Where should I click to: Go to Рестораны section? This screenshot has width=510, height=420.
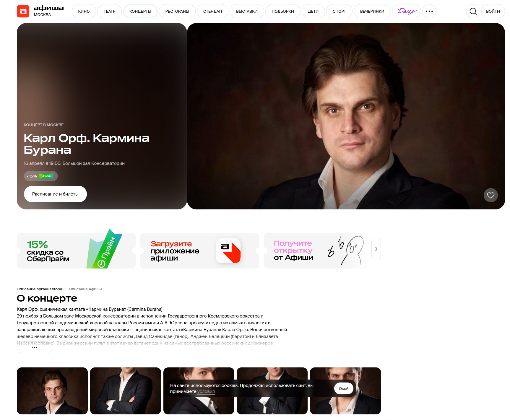point(177,11)
